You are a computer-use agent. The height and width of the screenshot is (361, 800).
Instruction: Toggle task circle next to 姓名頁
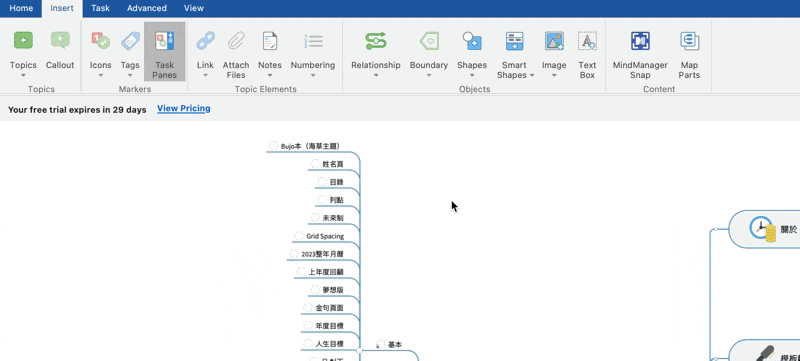[315, 164]
